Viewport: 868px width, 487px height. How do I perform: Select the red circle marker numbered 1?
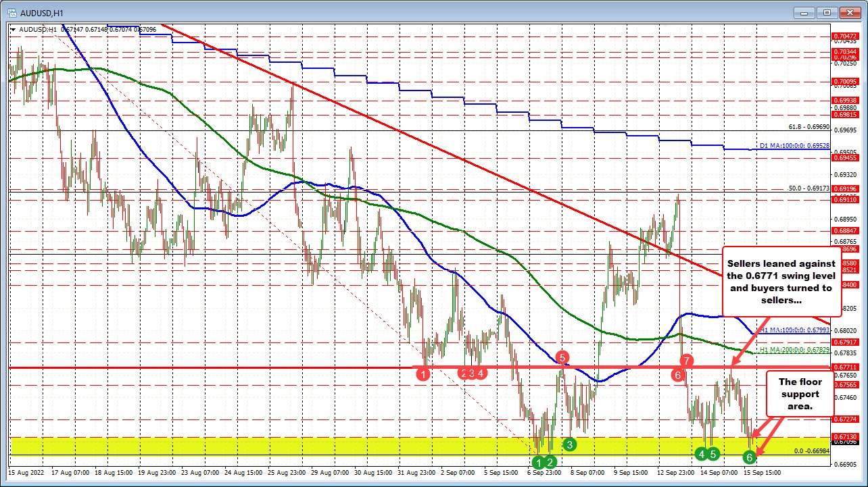pyautogui.click(x=423, y=374)
